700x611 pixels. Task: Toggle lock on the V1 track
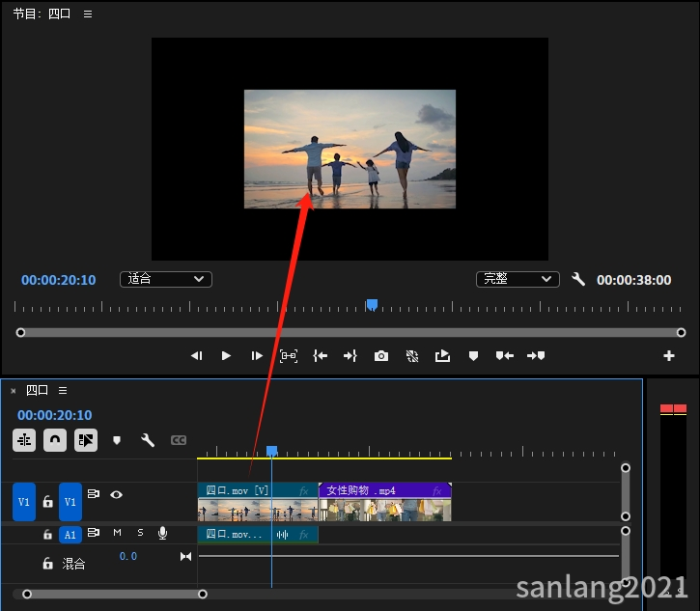47,502
